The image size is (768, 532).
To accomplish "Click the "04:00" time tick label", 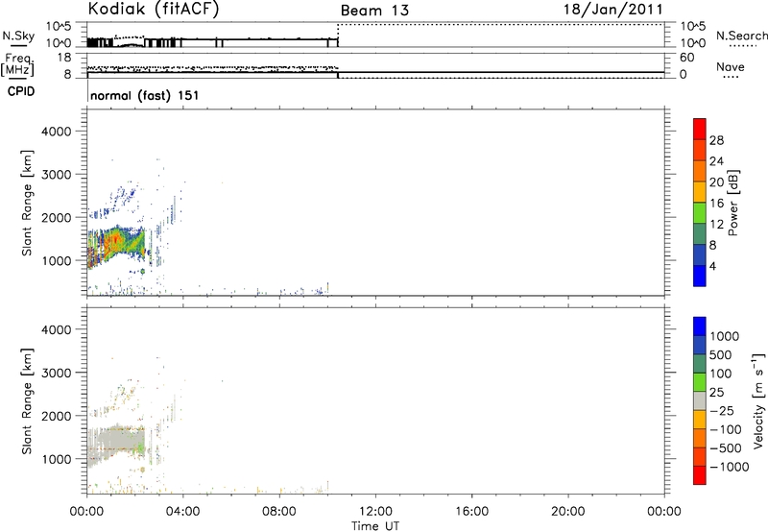I will tap(182, 512).
